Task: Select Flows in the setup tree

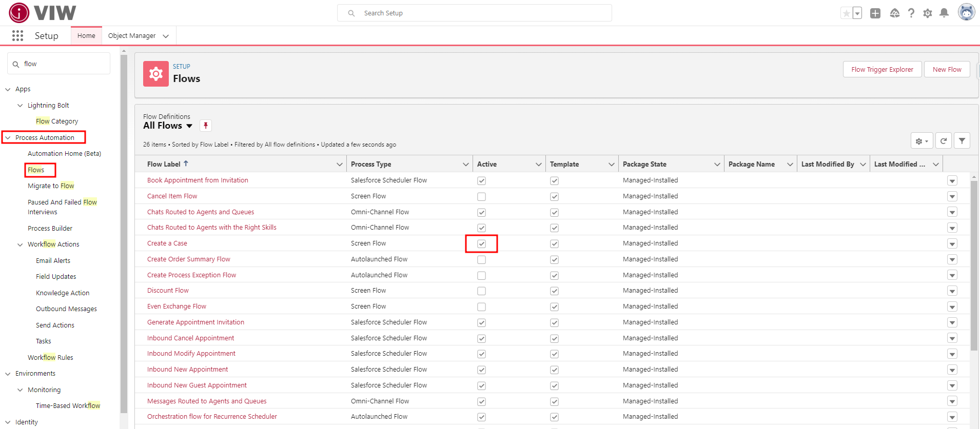Action: 36,170
